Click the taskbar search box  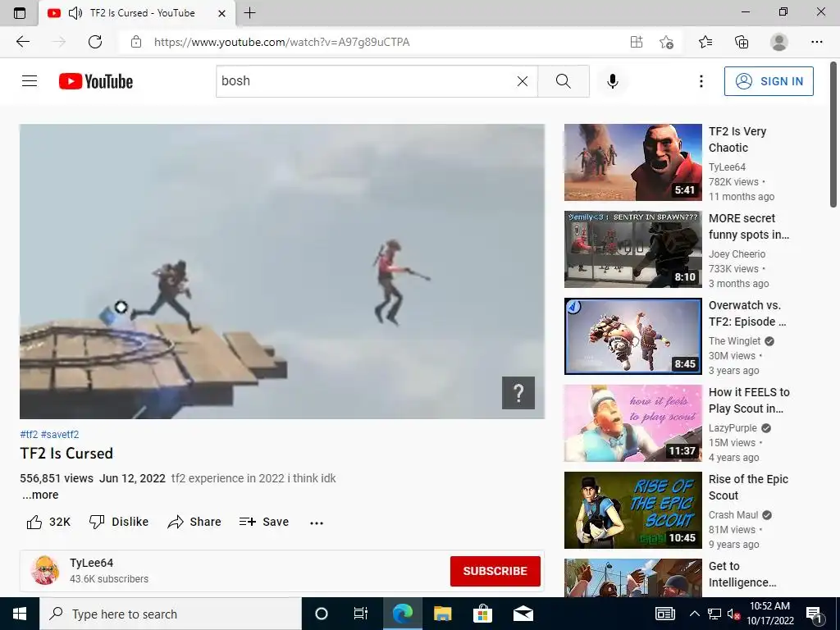(171, 614)
